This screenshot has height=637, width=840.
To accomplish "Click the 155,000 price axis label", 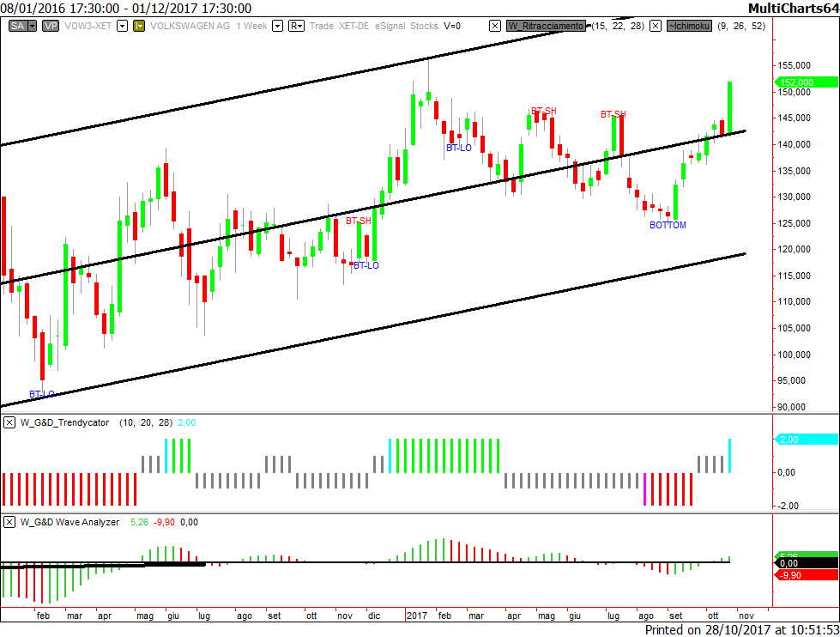I will (794, 65).
